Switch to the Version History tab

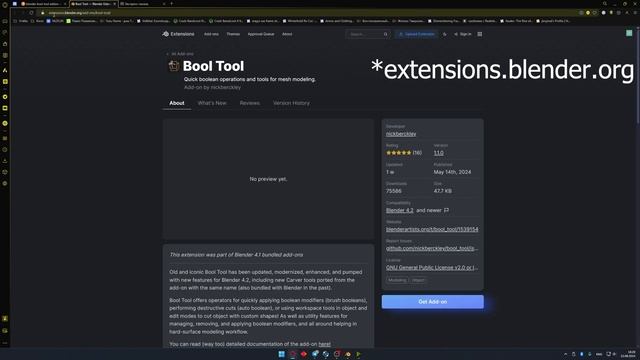point(291,103)
